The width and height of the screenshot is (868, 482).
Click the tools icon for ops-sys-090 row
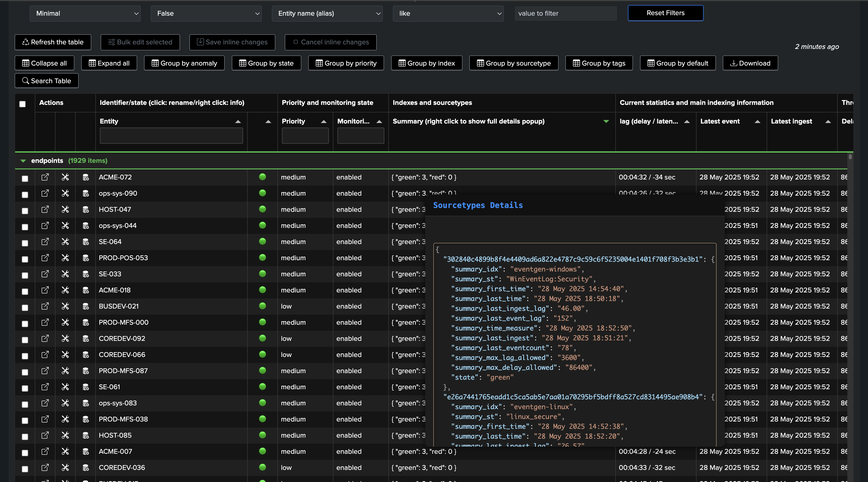tap(65, 193)
